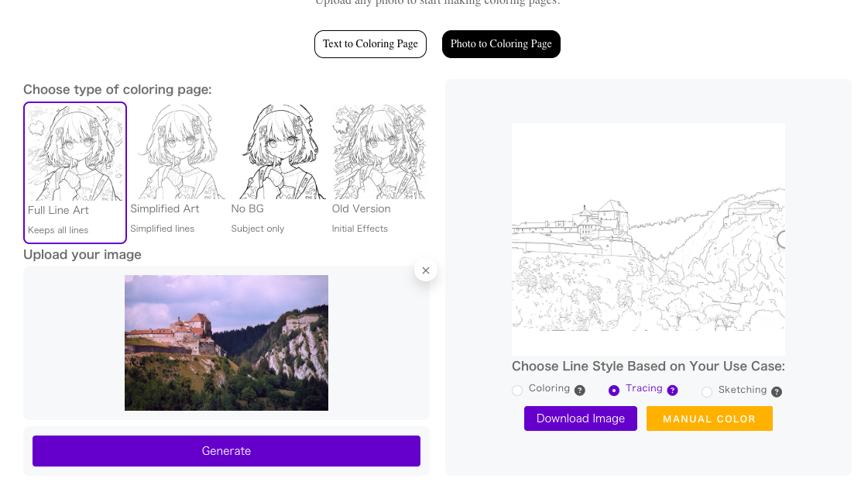868x489 pixels.
Task: Click the Sketching help question icon
Action: pyautogui.click(x=777, y=392)
